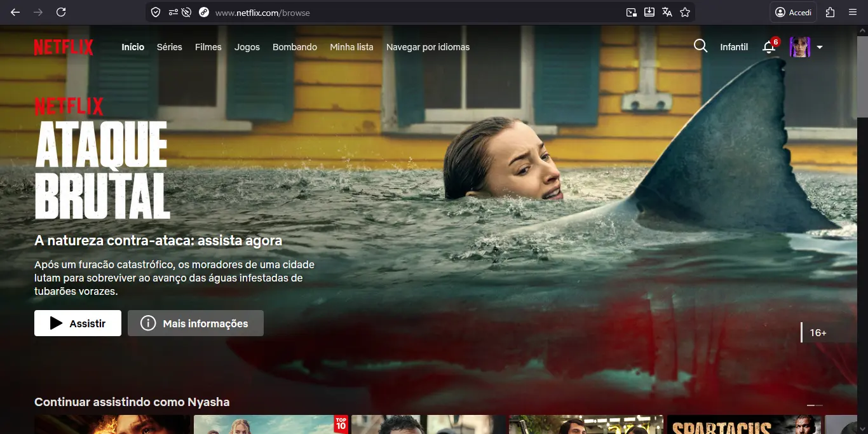Screen dimensions: 868x434
Task: Open the Bombando section
Action: [295, 47]
